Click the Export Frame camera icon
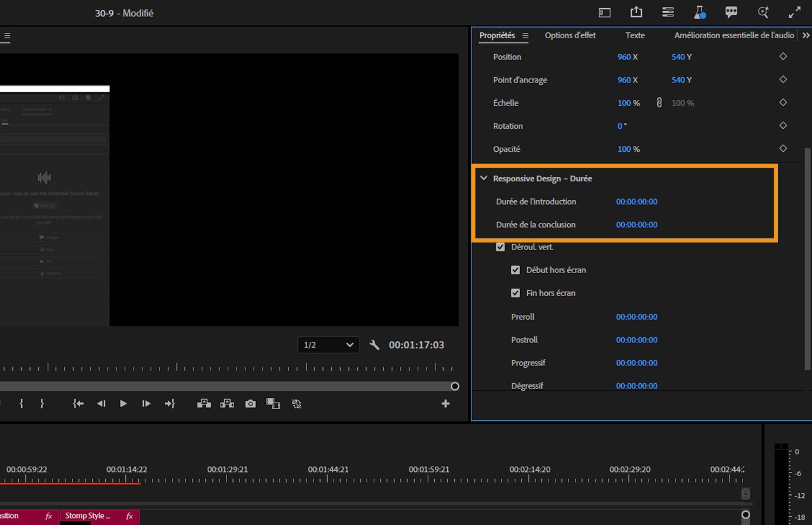This screenshot has height=525, width=812. point(250,404)
